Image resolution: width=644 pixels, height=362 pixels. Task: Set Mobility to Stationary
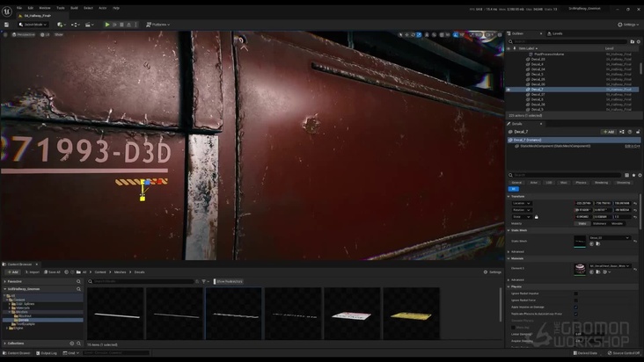point(599,223)
